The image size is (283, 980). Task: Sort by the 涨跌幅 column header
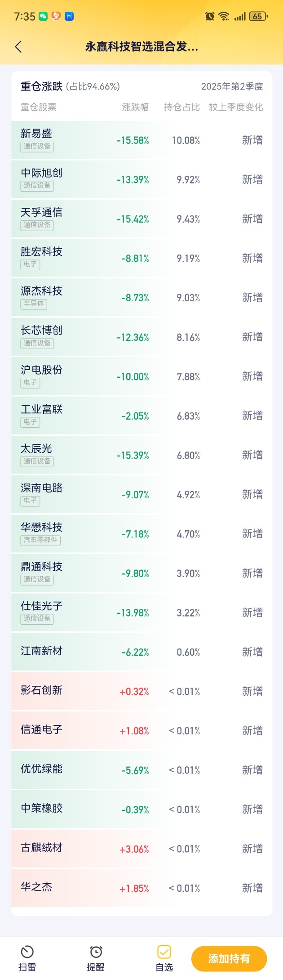(x=135, y=107)
